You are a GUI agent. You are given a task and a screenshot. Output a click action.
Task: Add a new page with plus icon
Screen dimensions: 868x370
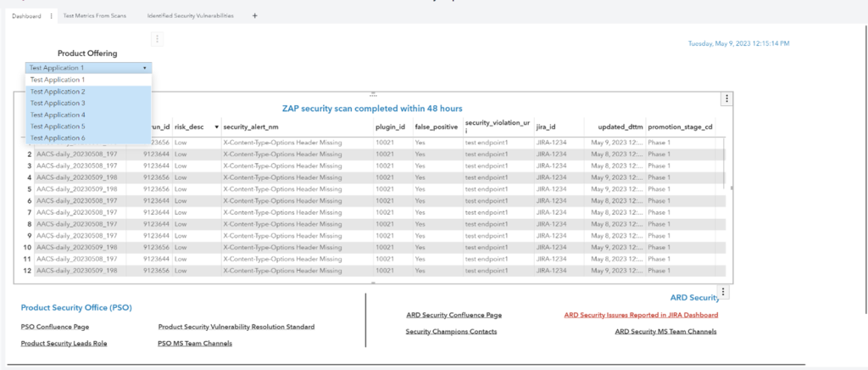(x=254, y=15)
